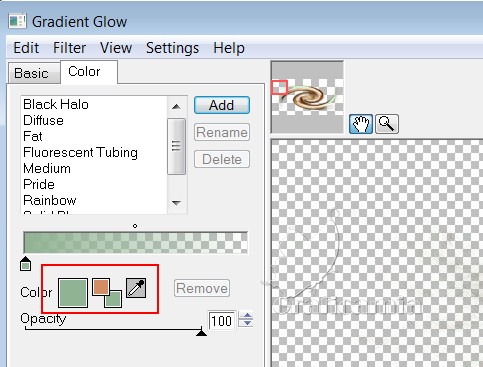The image size is (483, 367).
Task: Click the opacity value field showing 100
Action: click(221, 320)
